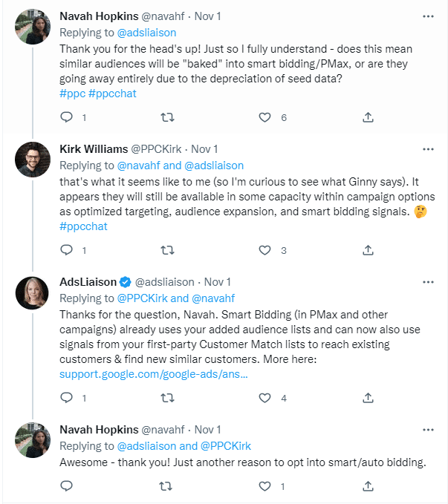Reply to Navah Hopkins' first tweet
Screen dimensions: 448x504
click(66, 117)
